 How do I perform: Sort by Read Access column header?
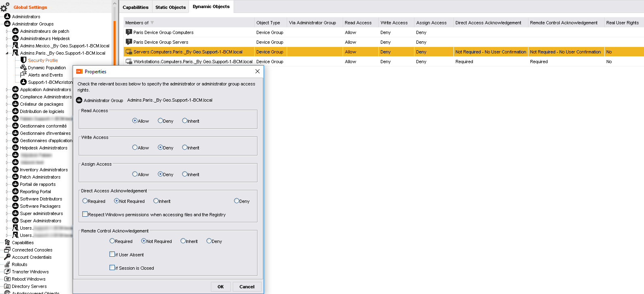click(361, 23)
